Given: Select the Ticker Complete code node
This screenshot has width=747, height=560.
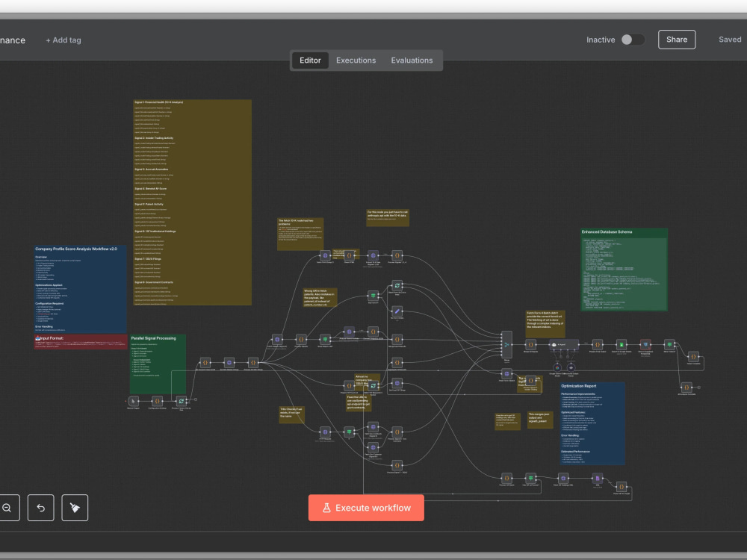Looking at the screenshot, I should click(693, 357).
